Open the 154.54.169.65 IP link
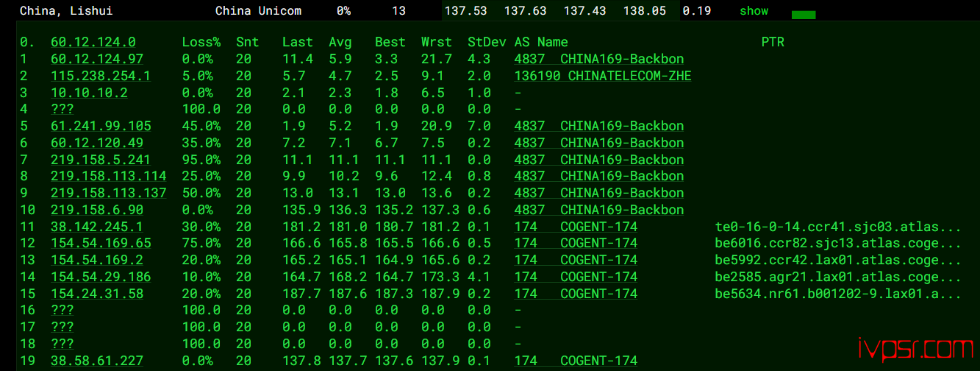980x371 pixels. pos(101,243)
